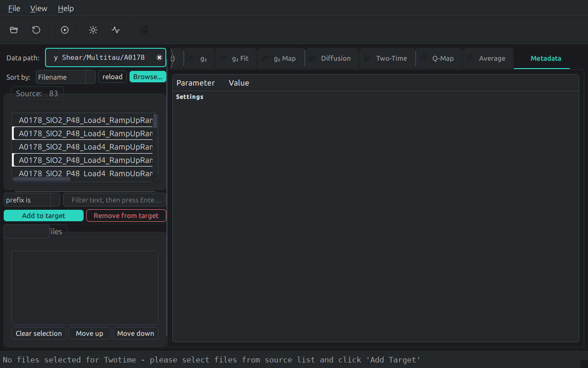588x368 pixels.
Task: Expand the Sort by Filename dropdown
Action: click(x=66, y=77)
